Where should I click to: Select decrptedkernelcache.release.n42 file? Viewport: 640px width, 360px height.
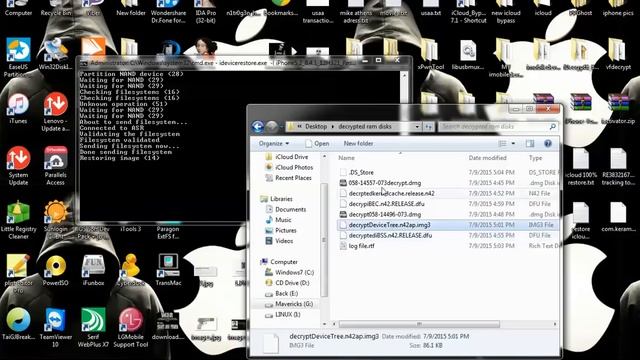(387, 193)
